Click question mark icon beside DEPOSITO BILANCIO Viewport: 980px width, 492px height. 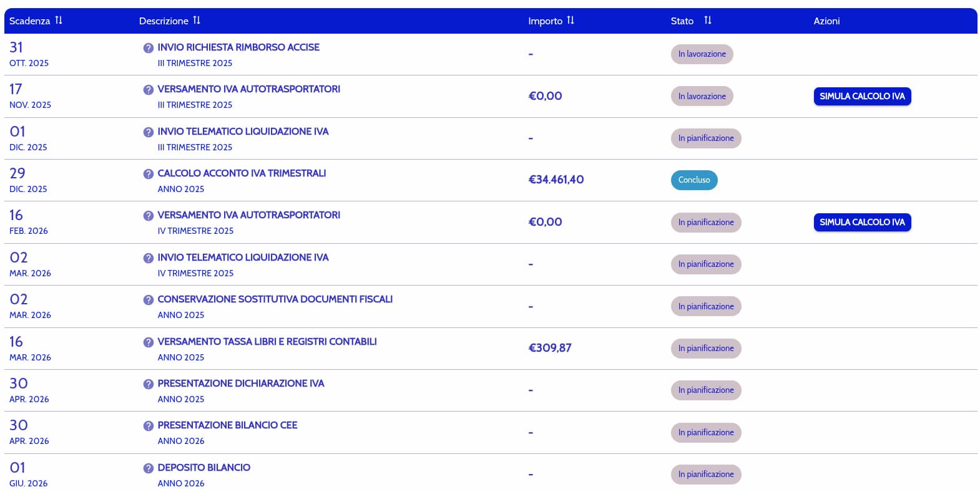pyautogui.click(x=148, y=468)
